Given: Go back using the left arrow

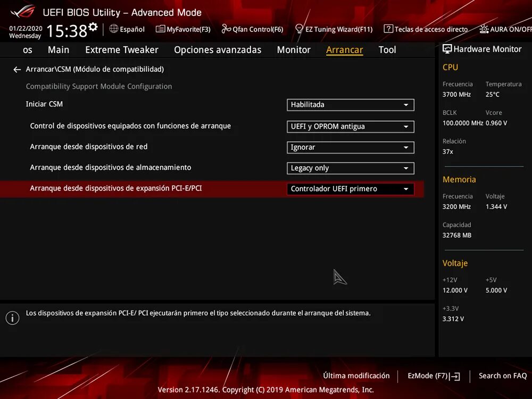Looking at the screenshot, I should (17, 70).
